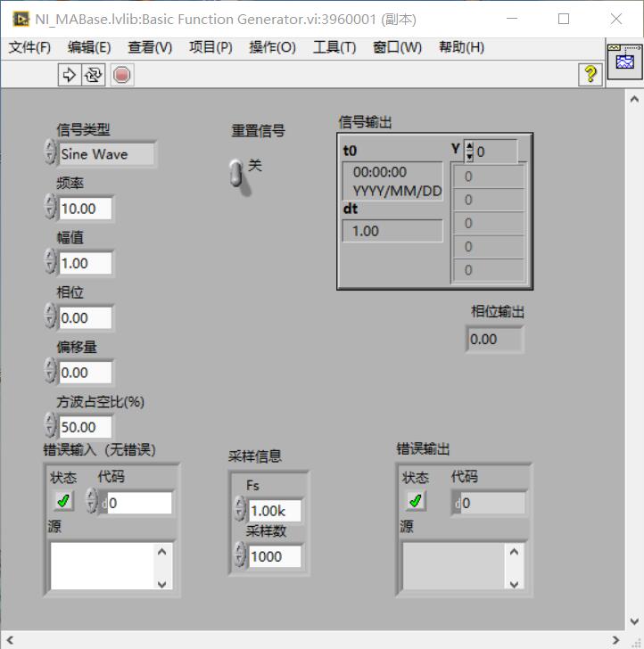Click the 错误输出 源 text box
644x649 pixels.
453,566
